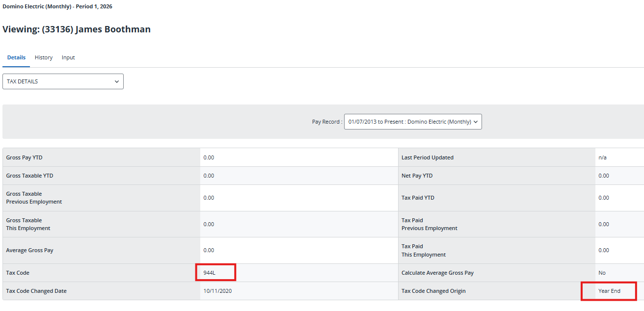Click the Viewing James Boothman heading
Viewport: 644px width, 311px height.
pos(77,29)
